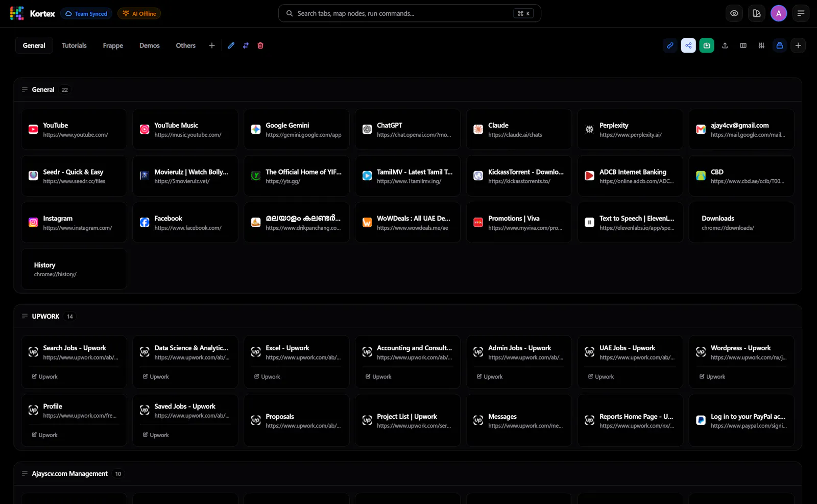817x504 pixels.
Task: Open the Claude bookmark card
Action: 519,129
